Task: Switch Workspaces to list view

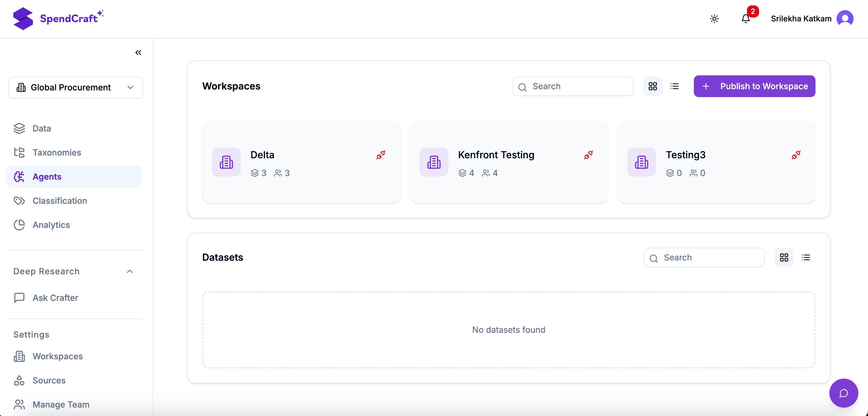Action: point(675,86)
